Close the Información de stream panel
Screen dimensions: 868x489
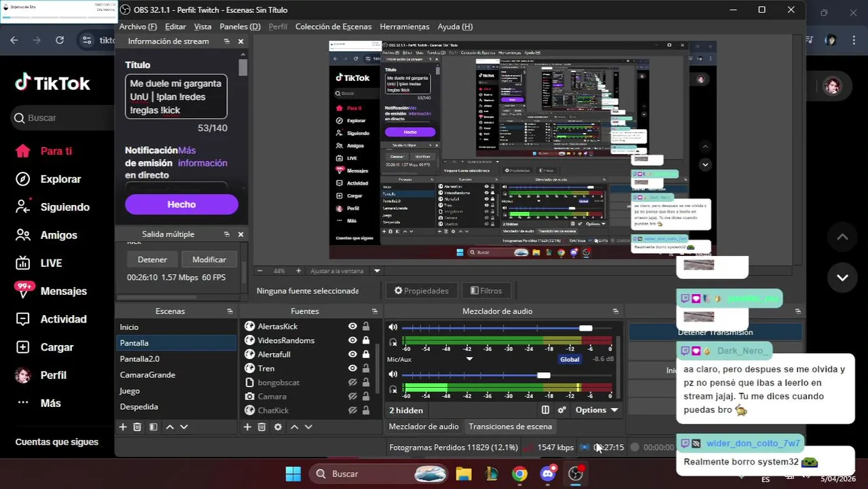(240, 41)
